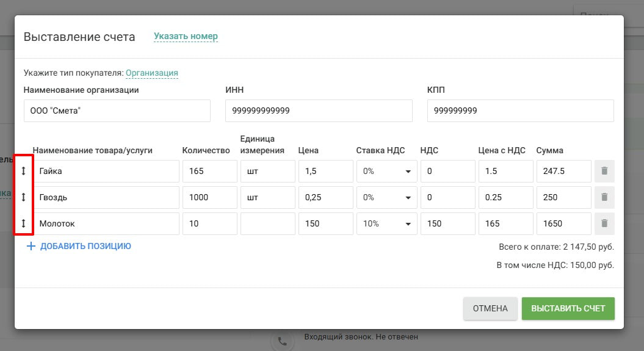Change buyer type via the Организация link
This screenshot has width=644, height=351.
click(x=152, y=73)
